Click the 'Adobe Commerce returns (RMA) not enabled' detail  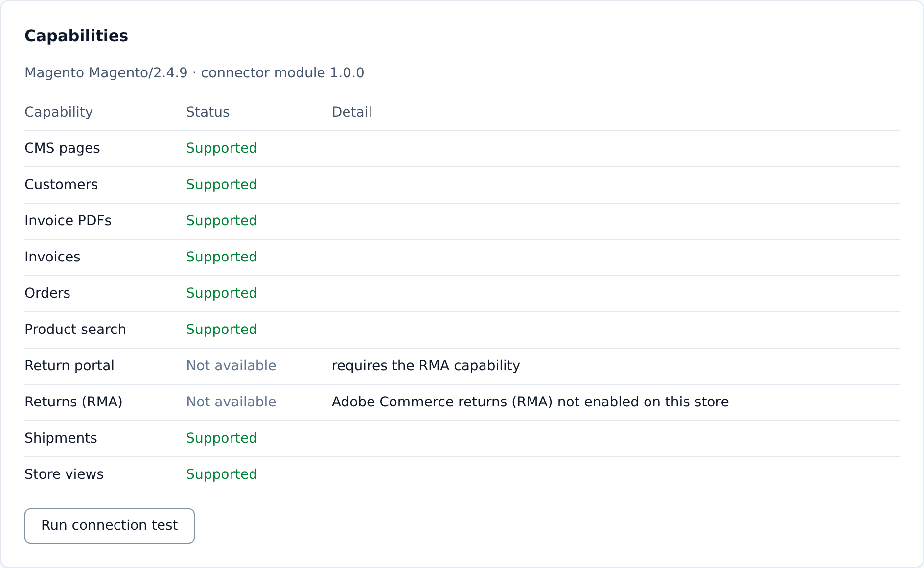[531, 402]
